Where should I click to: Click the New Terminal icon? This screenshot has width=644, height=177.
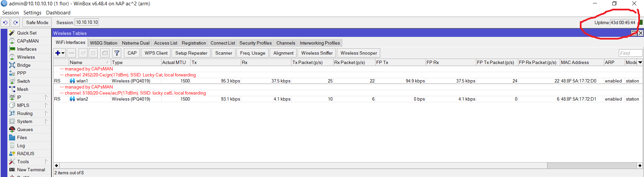click(12, 170)
